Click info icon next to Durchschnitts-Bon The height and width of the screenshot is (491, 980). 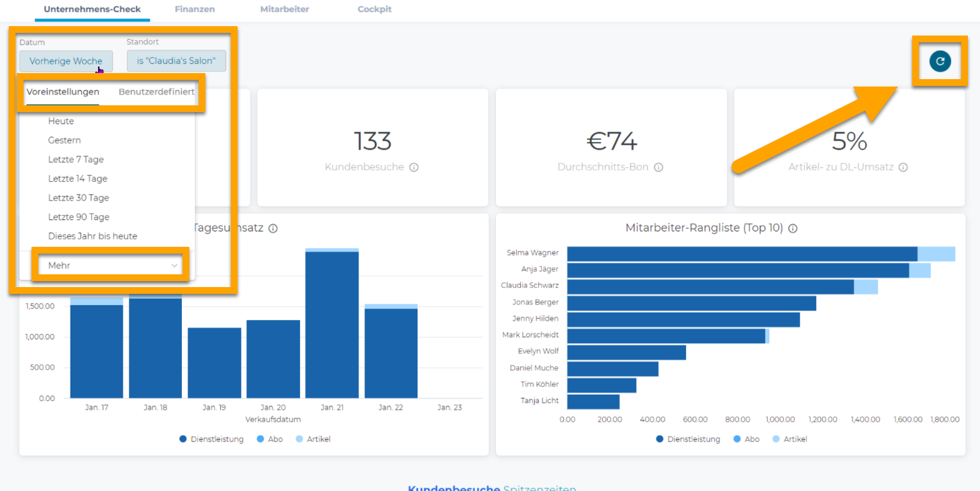[x=658, y=167]
